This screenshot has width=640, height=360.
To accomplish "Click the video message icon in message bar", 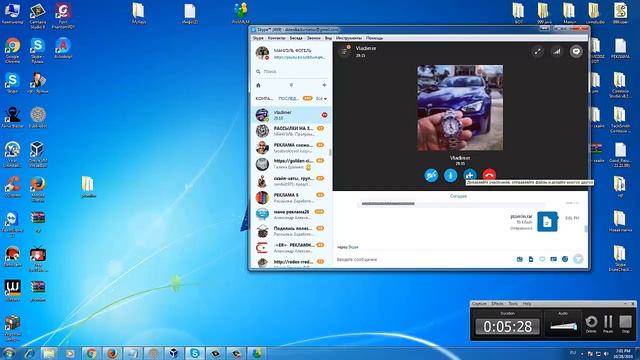I will [x=542, y=259].
